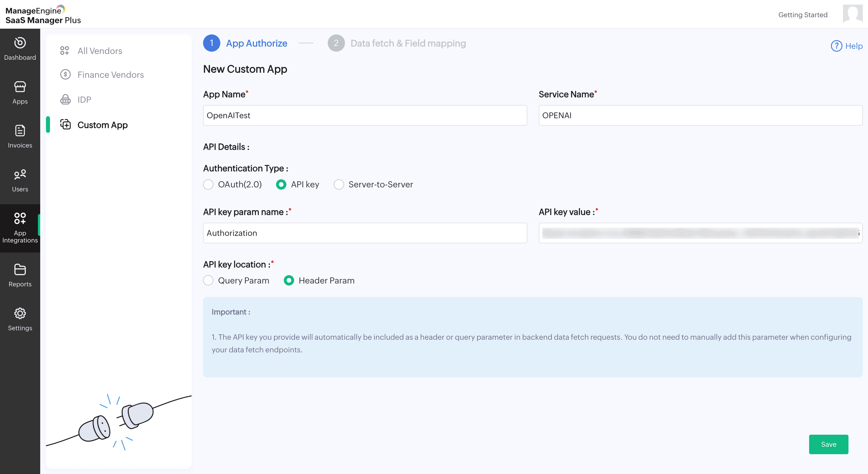Click the green Save button
The width and height of the screenshot is (868, 474).
coord(828,444)
